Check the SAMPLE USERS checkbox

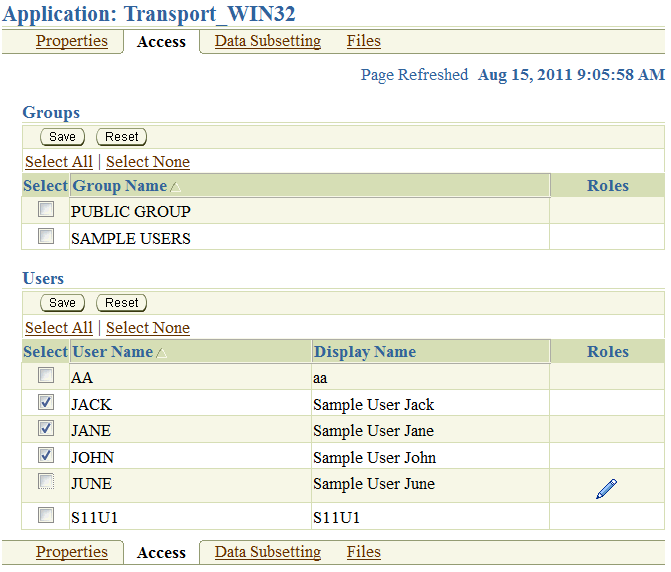click(x=46, y=236)
